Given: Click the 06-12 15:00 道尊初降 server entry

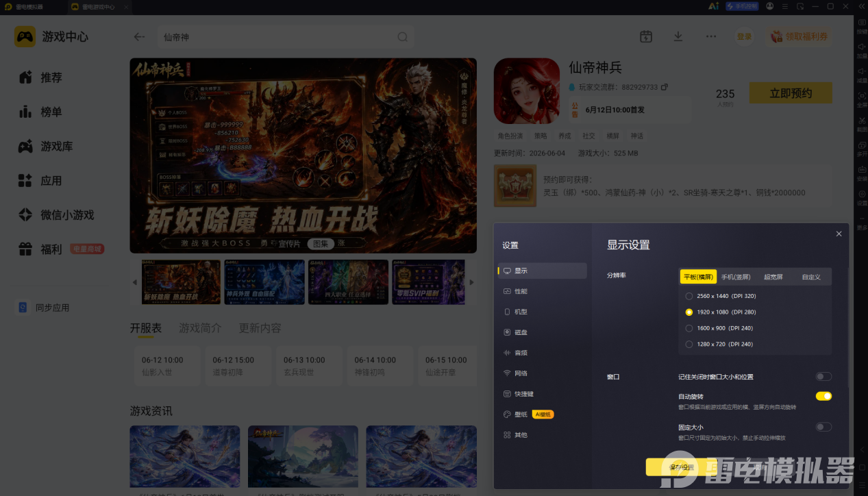Looking at the screenshot, I should [x=238, y=366].
